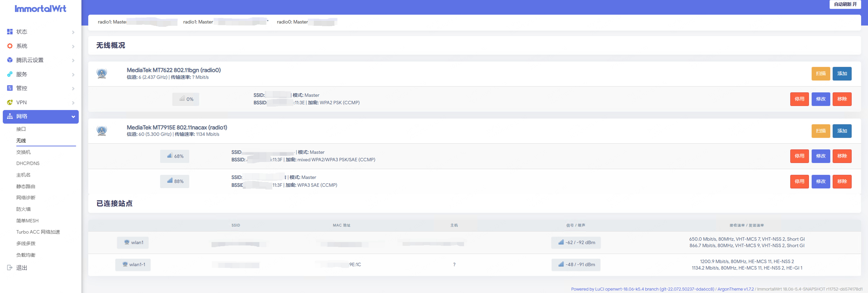Open the 简单MESH submenu item
The width and height of the screenshot is (868, 293).
click(x=27, y=221)
